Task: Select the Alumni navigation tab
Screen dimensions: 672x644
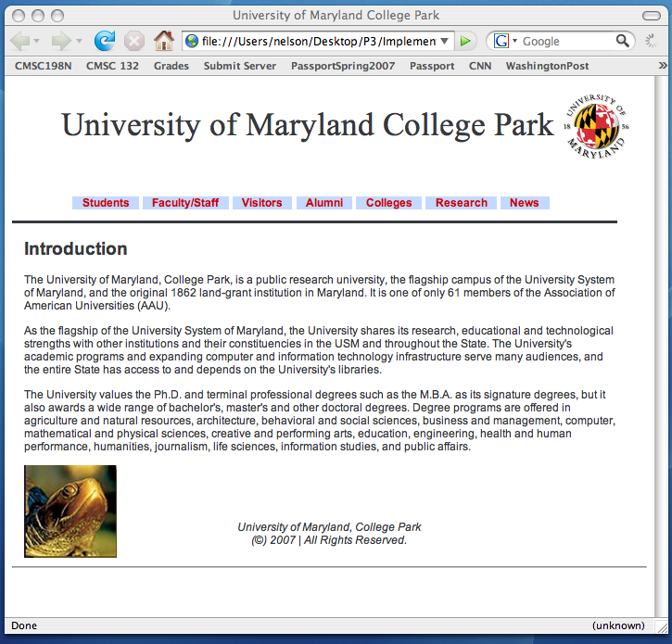Action: pyautogui.click(x=324, y=203)
